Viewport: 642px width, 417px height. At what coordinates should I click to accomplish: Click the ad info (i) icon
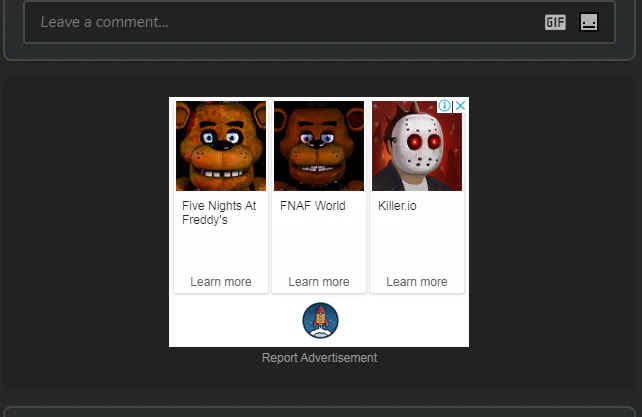pos(444,106)
